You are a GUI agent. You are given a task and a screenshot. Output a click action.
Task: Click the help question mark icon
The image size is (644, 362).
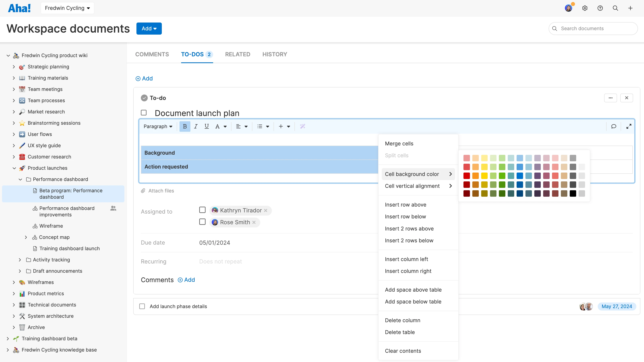pos(600,8)
